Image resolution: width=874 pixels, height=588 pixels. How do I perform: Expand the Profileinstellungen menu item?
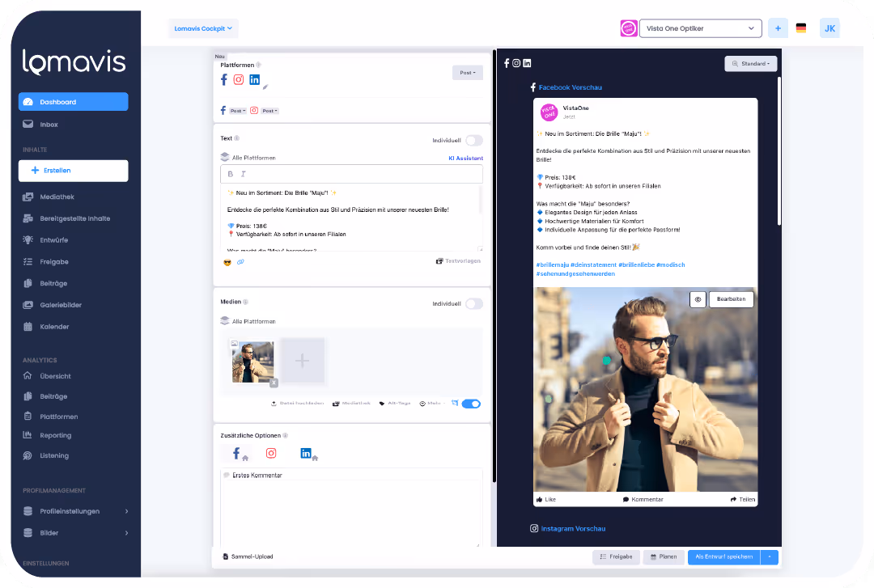point(69,510)
